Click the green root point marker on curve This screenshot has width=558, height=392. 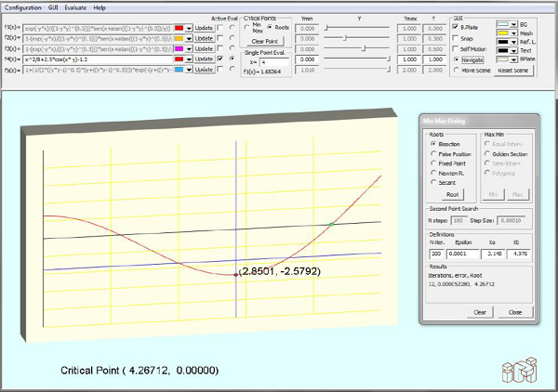click(x=332, y=224)
